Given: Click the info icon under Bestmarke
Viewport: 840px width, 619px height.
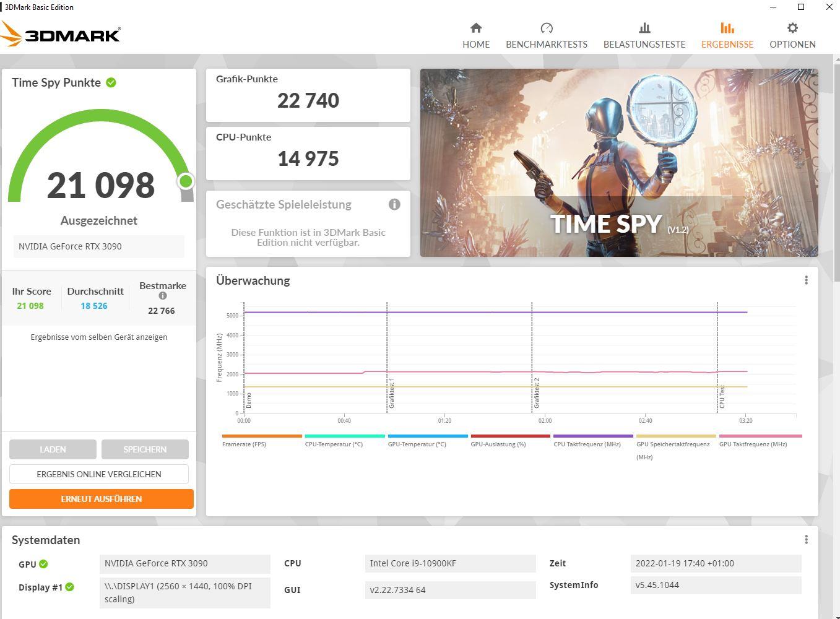Looking at the screenshot, I should pyautogui.click(x=163, y=296).
